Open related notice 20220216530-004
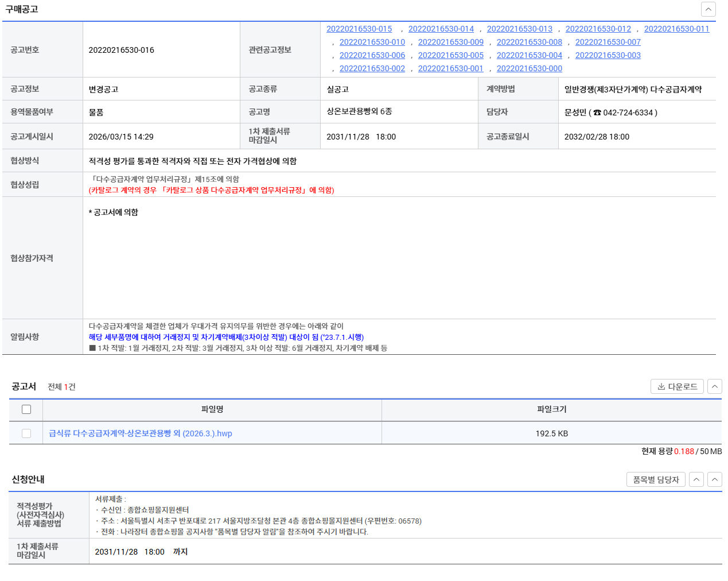 tap(529, 55)
